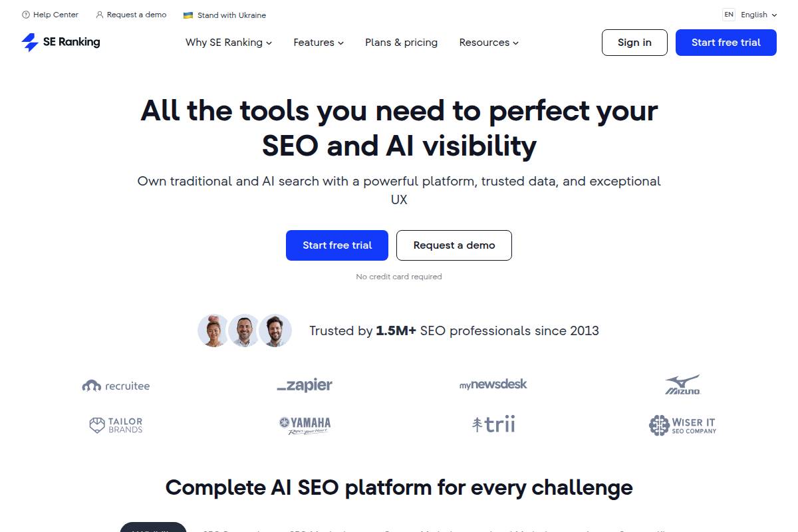Click the SE Ranking logo icon
Image resolution: width=798 pixels, height=532 pixels.
(x=30, y=43)
